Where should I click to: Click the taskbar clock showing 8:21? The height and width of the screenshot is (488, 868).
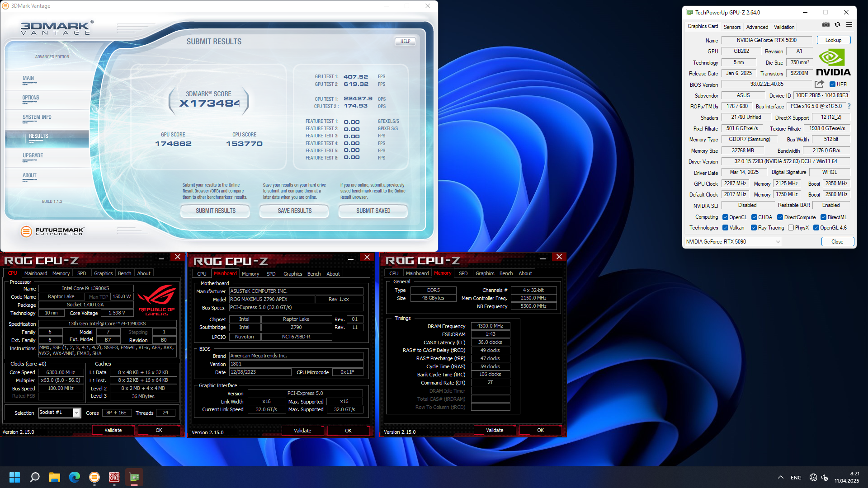tap(847, 477)
